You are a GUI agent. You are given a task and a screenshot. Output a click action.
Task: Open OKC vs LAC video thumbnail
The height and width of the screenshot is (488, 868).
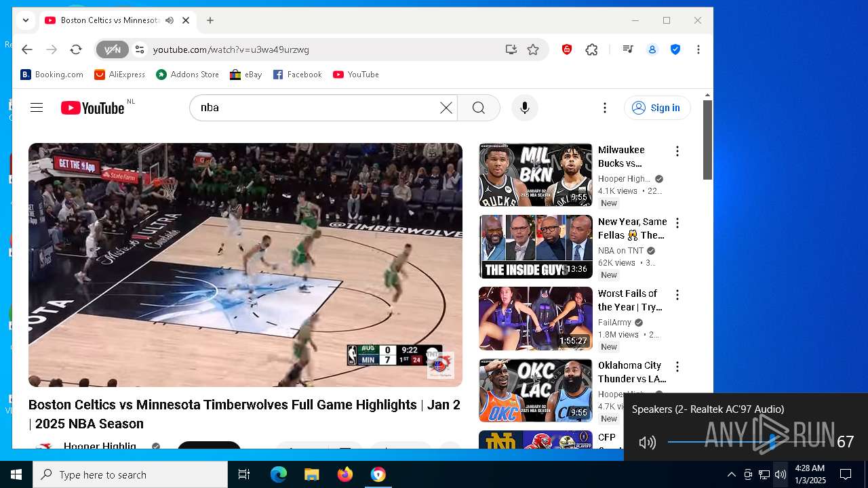[x=536, y=390]
